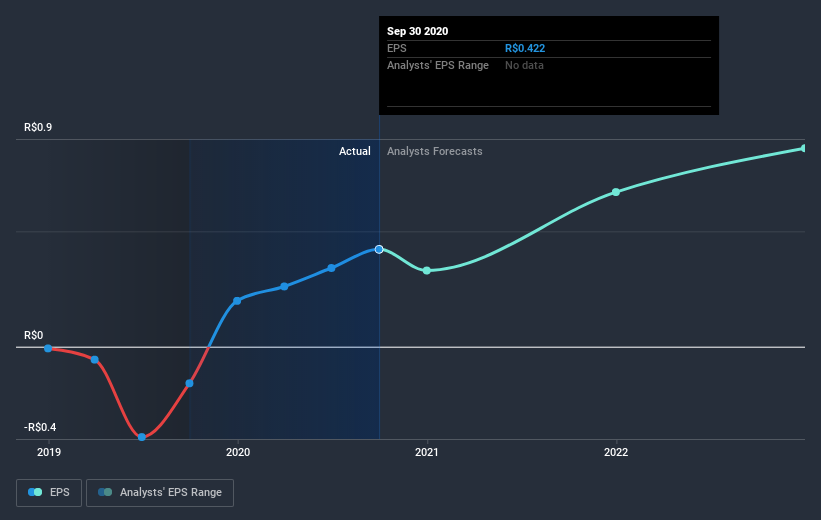
Task: Click the lowest EPS point in mid-2019
Action: [142, 437]
